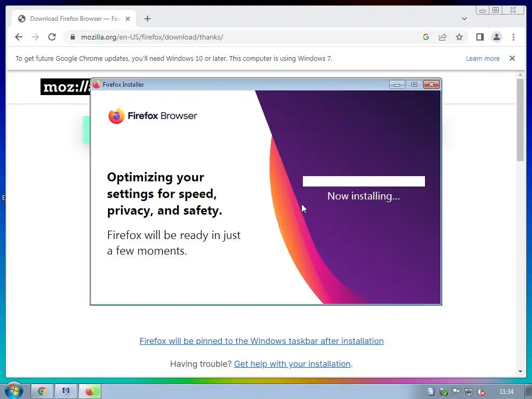Screen dimensions: 532x399
Task: Open 'Firefox will be pinned to taskbar' link
Action: pyautogui.click(x=261, y=341)
